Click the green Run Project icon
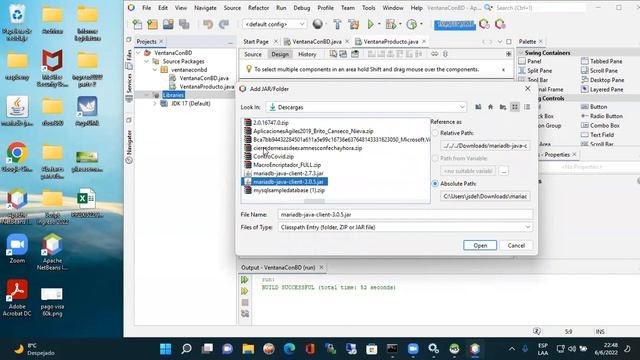This screenshot has width=640, height=360. (x=371, y=24)
